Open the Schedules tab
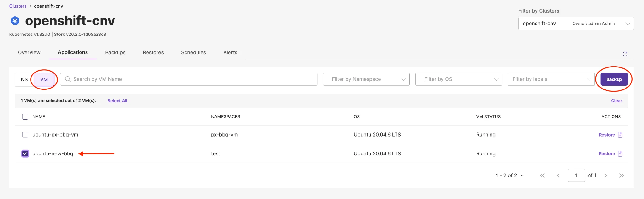The image size is (644, 199). (193, 52)
